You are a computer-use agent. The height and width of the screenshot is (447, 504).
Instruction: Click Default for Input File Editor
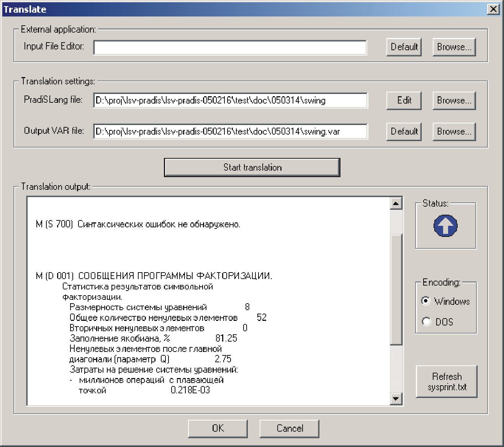tap(404, 47)
